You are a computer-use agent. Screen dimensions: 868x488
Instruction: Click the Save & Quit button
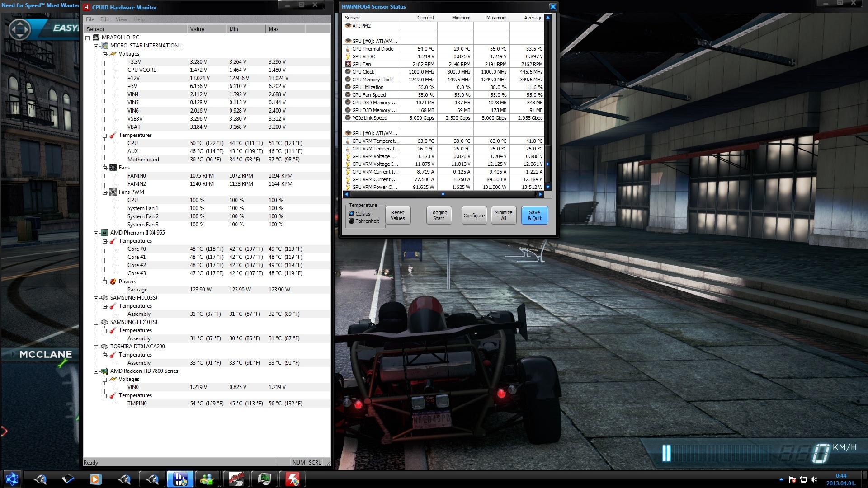pyautogui.click(x=534, y=216)
